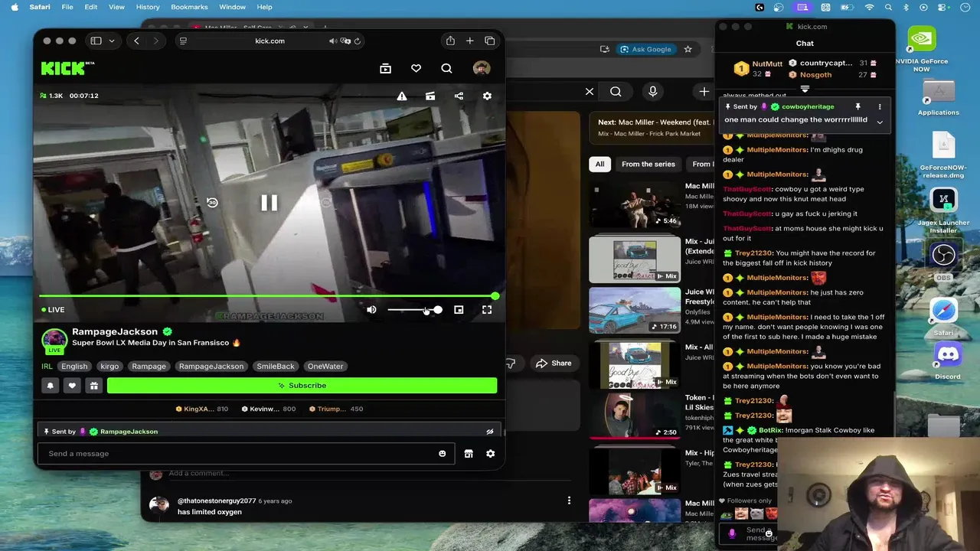Open the Safari share button
The height and width of the screenshot is (551, 980).
coord(450,41)
